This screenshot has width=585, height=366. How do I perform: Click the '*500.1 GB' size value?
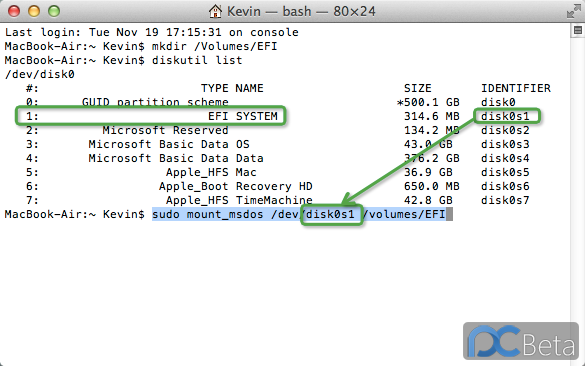[x=428, y=102]
